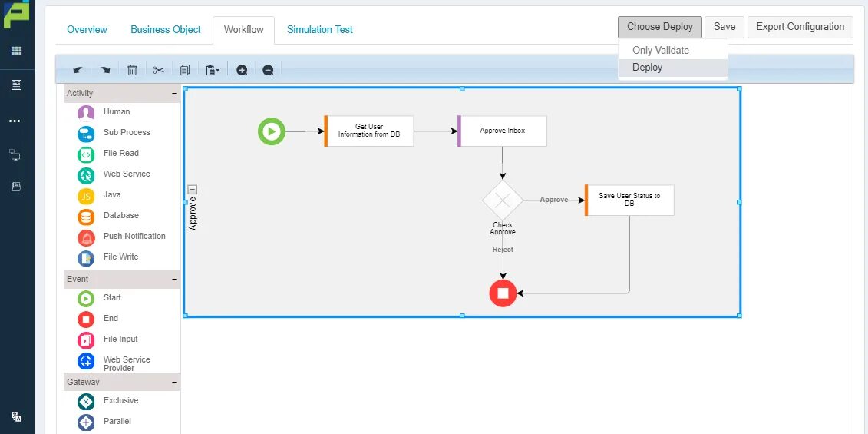Click the Save button

pos(724,27)
